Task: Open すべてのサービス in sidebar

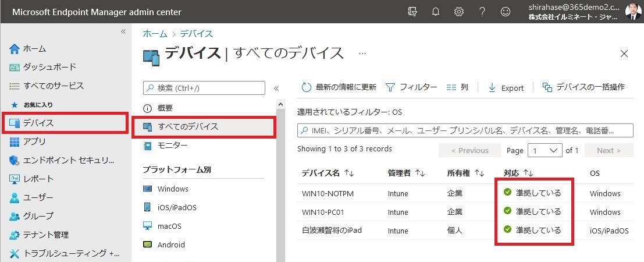Action: click(x=47, y=86)
